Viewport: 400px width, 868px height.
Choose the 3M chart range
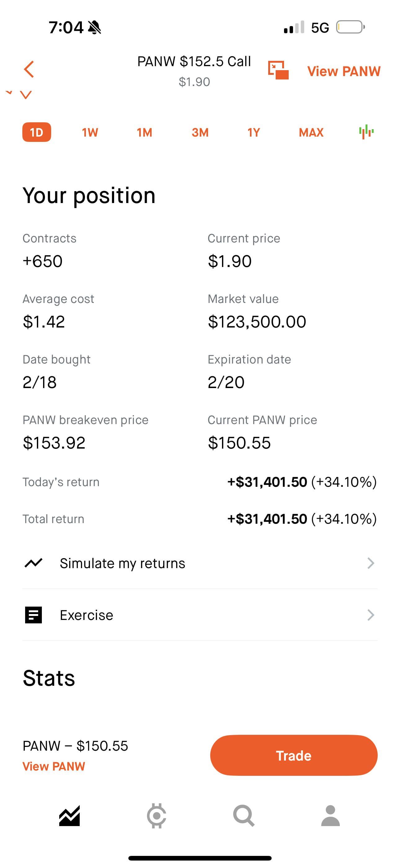[x=200, y=132]
